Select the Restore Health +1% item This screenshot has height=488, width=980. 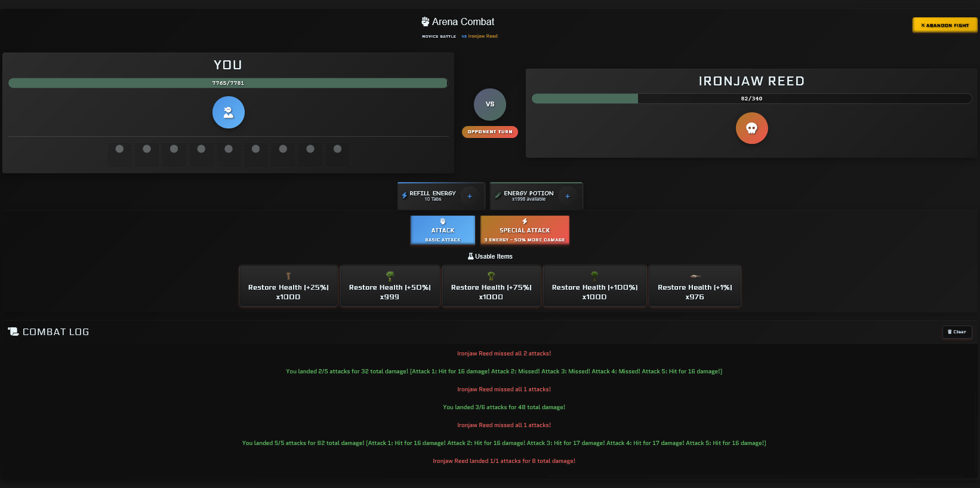tap(695, 286)
